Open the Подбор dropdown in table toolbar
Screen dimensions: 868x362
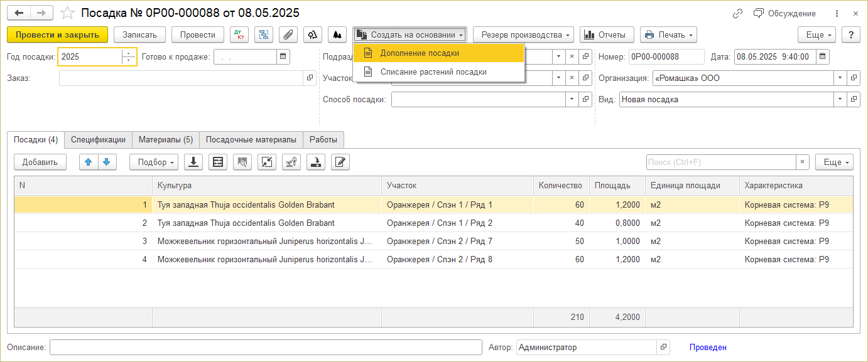click(x=154, y=162)
